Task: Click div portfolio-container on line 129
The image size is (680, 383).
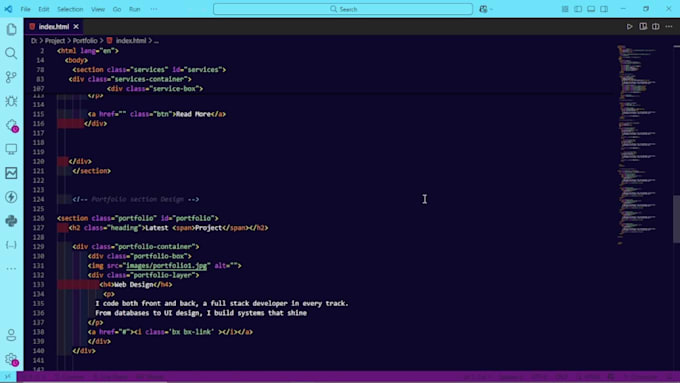Action: (136, 247)
